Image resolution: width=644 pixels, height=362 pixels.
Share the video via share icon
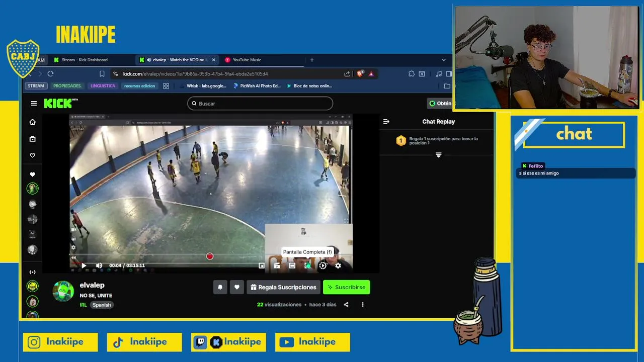click(346, 305)
